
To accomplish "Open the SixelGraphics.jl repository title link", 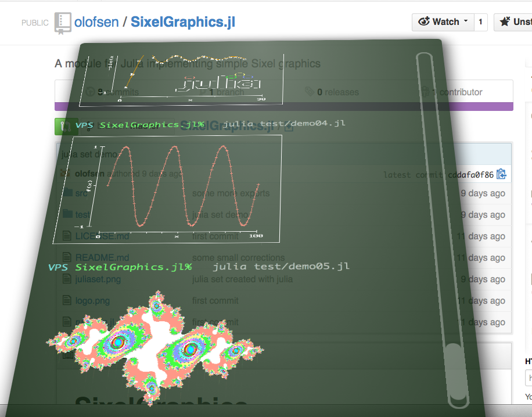I will [183, 21].
